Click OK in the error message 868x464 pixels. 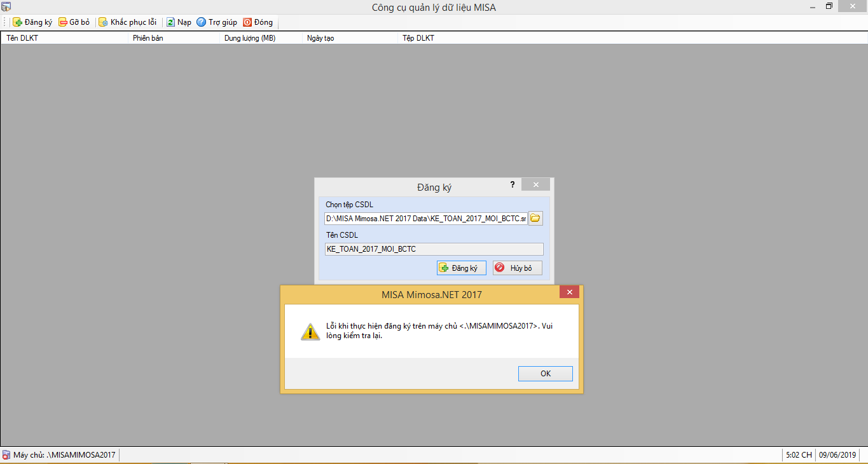click(x=546, y=374)
